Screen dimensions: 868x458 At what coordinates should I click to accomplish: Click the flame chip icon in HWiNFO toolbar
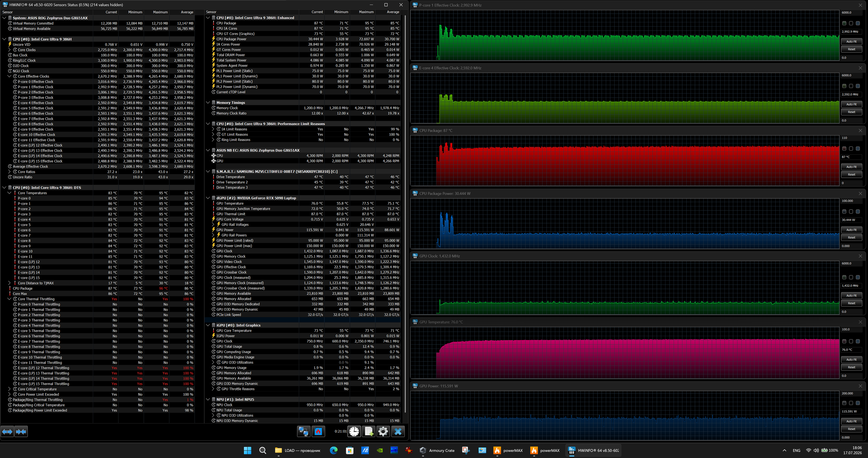[x=319, y=431]
